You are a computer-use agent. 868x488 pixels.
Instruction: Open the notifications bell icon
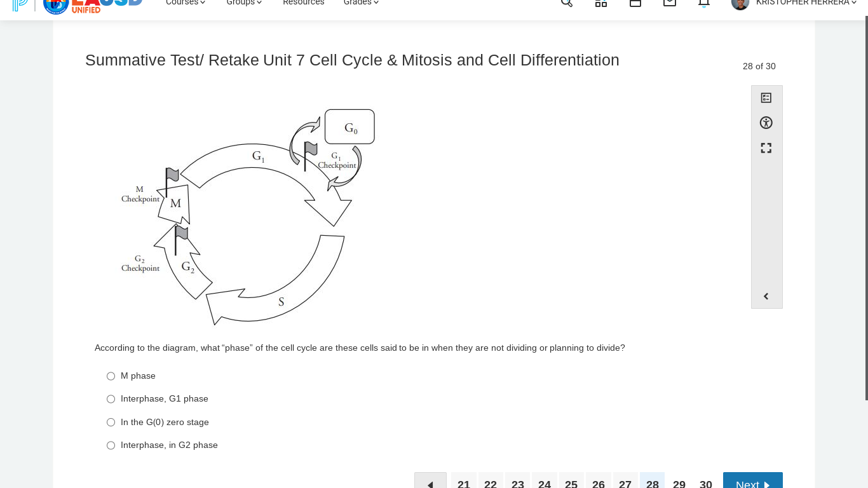(x=703, y=3)
